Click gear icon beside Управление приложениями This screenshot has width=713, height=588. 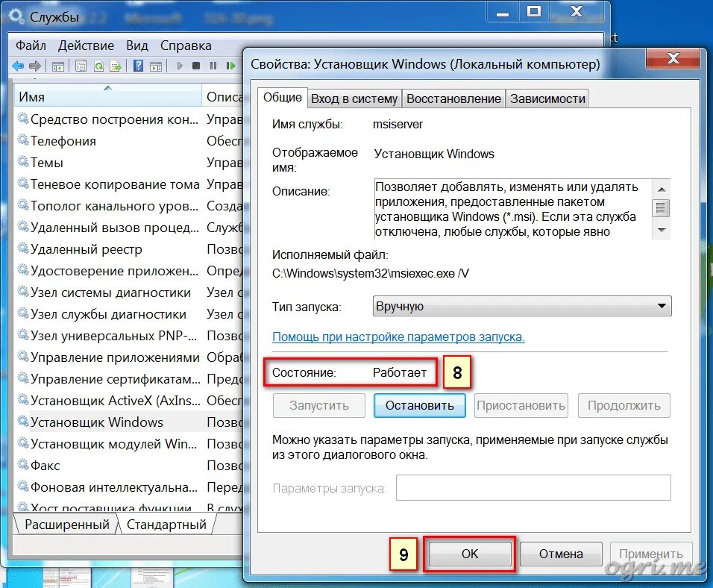point(22,357)
